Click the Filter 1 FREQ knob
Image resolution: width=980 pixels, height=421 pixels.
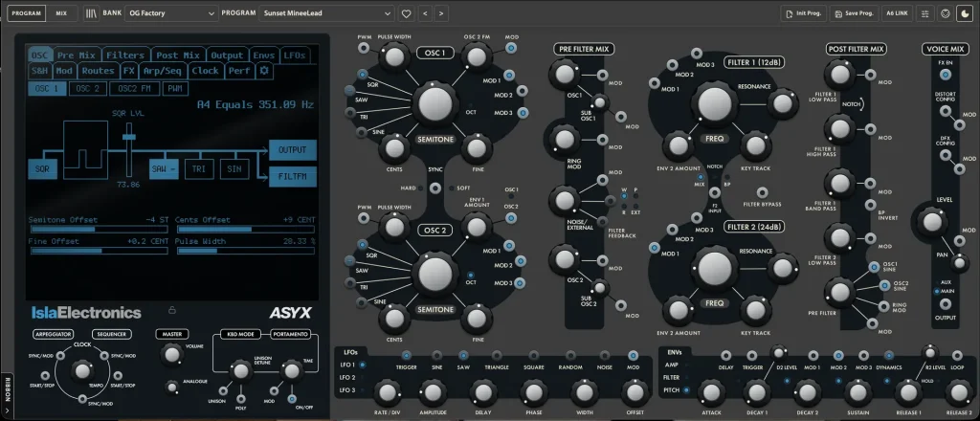(x=714, y=103)
